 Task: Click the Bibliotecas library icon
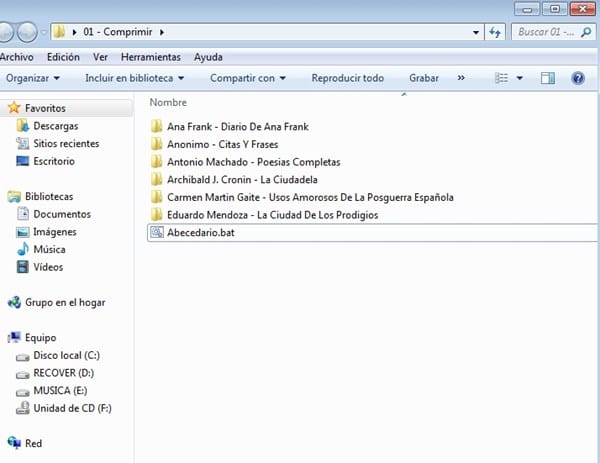click(14, 196)
